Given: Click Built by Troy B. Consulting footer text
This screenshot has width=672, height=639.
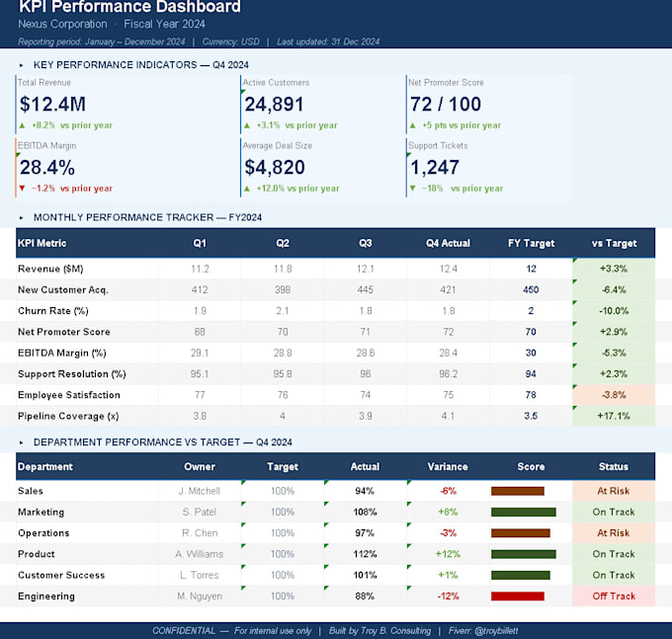Looking at the screenshot, I should pos(379,631).
